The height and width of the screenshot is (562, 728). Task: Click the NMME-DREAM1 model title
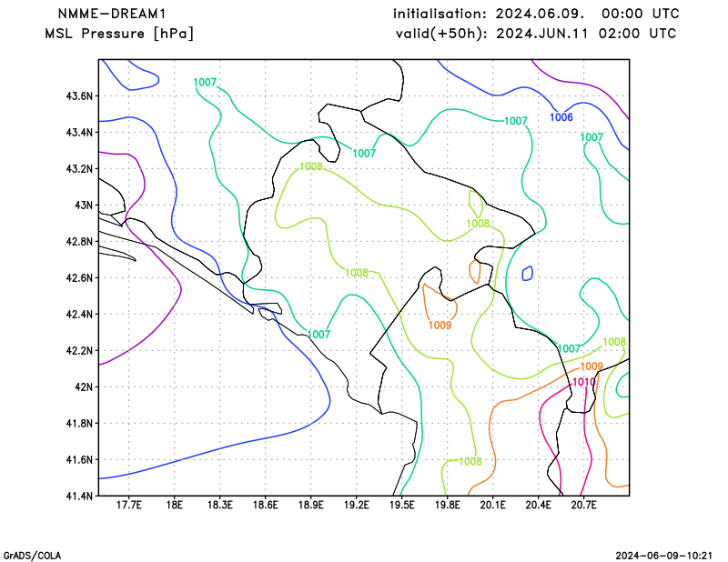(x=112, y=14)
